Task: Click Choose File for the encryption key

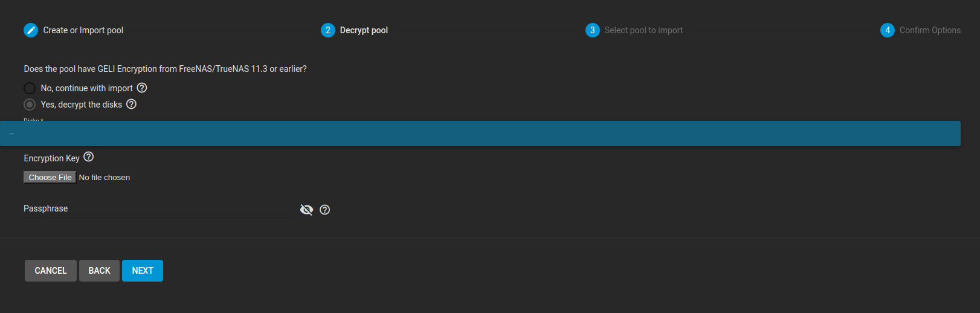Action: pos(50,177)
